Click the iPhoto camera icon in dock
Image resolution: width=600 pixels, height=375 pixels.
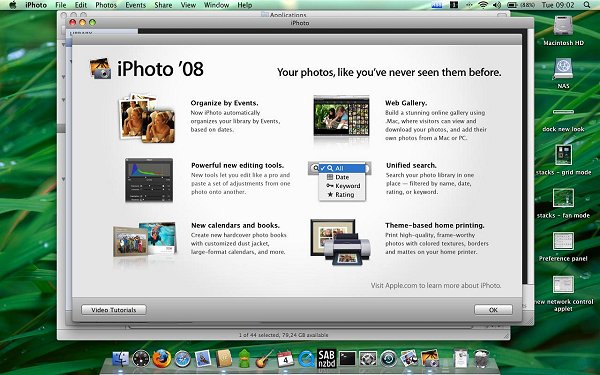click(x=430, y=359)
